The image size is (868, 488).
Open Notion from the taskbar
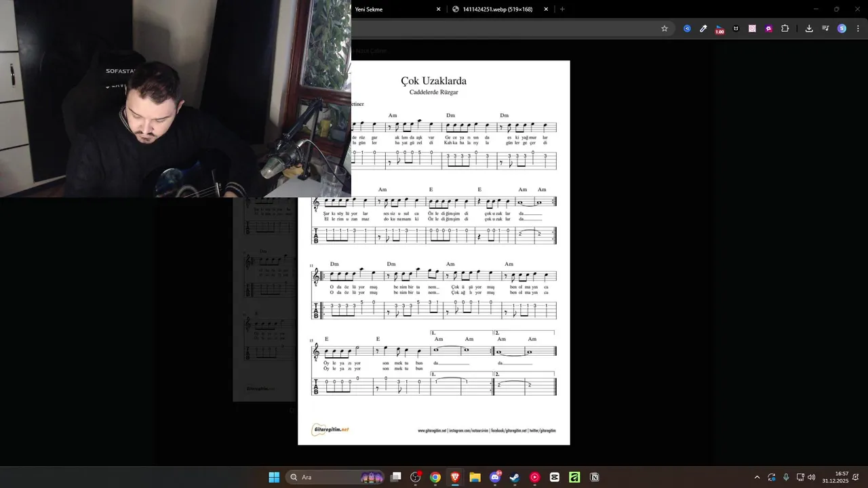coord(594,477)
